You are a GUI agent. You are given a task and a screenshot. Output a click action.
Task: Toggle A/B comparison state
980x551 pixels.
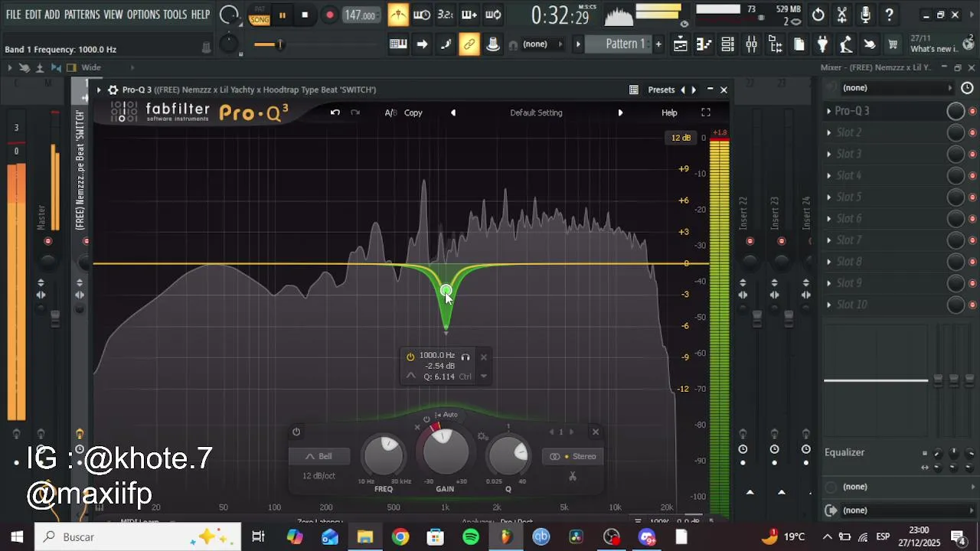[390, 112]
